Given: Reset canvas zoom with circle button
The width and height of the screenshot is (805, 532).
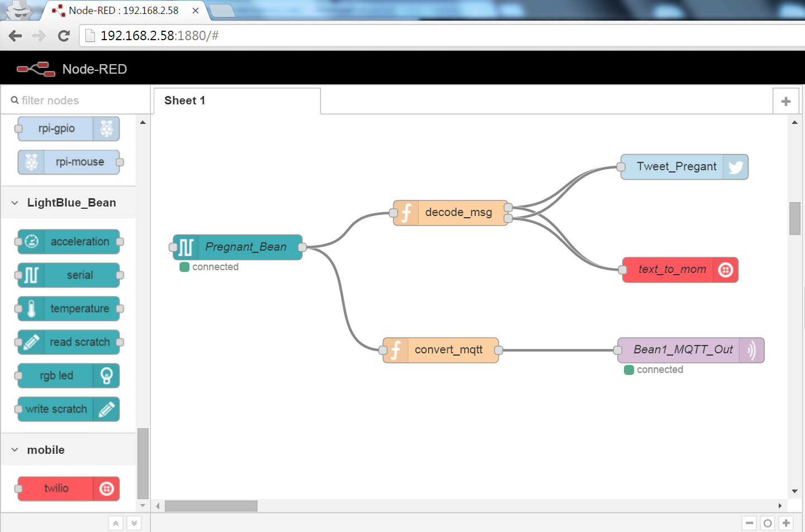Looking at the screenshot, I should (x=768, y=523).
